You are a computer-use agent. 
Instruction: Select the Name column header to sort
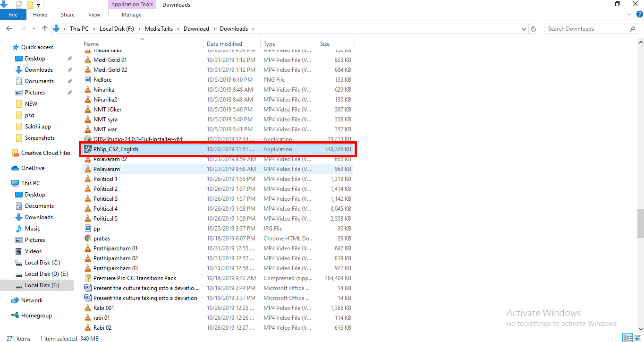pyautogui.click(x=91, y=43)
